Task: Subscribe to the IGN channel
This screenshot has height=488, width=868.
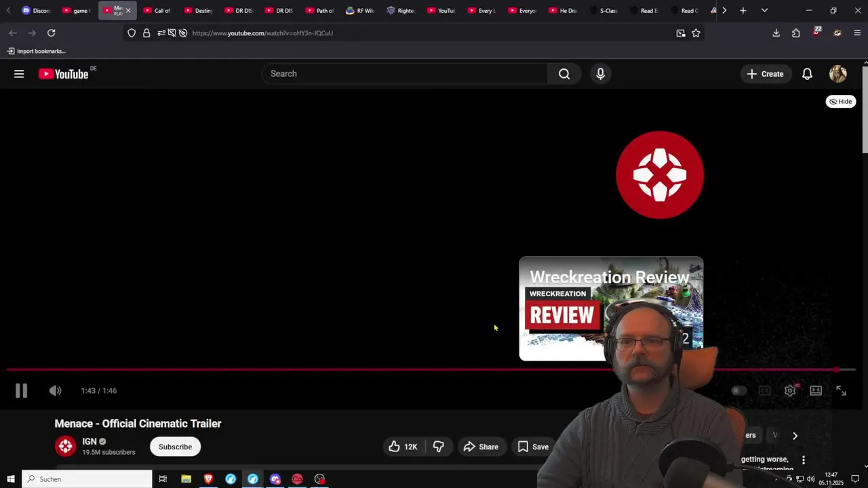Action: pos(175,447)
